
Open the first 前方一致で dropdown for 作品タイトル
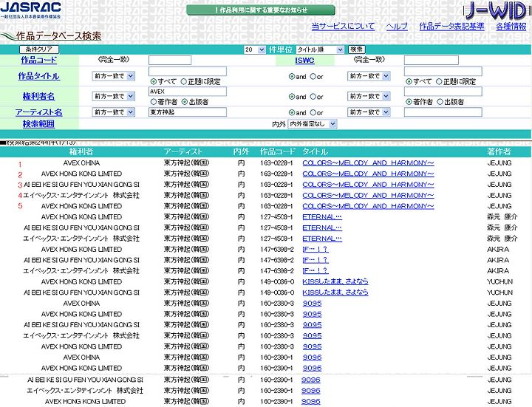[x=113, y=76]
